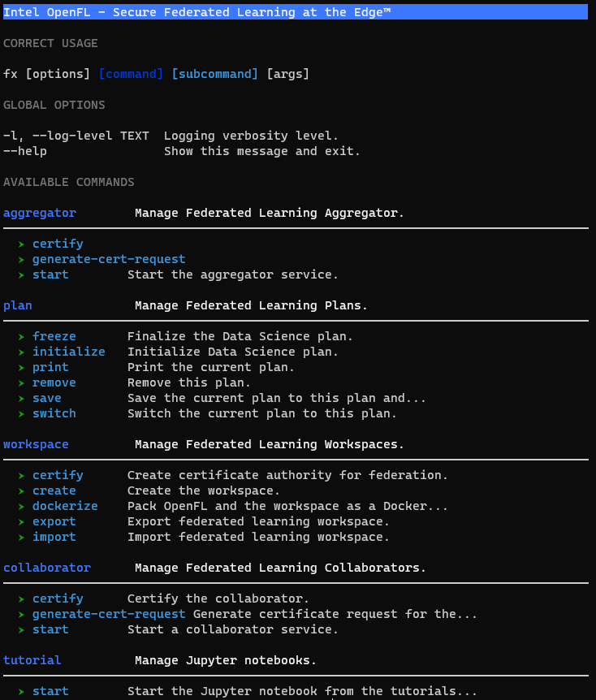Click the initialize subcommand
The height and width of the screenshot is (700, 596).
click(x=69, y=352)
